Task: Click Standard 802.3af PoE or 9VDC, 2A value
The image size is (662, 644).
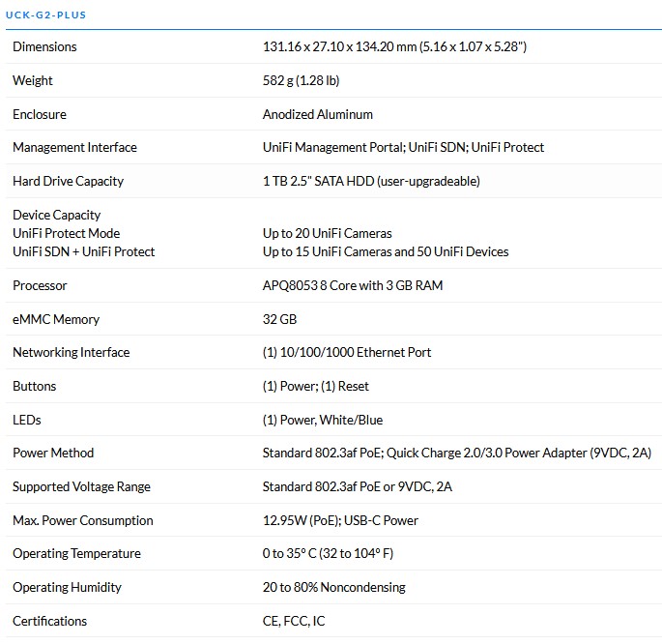Action: tap(358, 487)
